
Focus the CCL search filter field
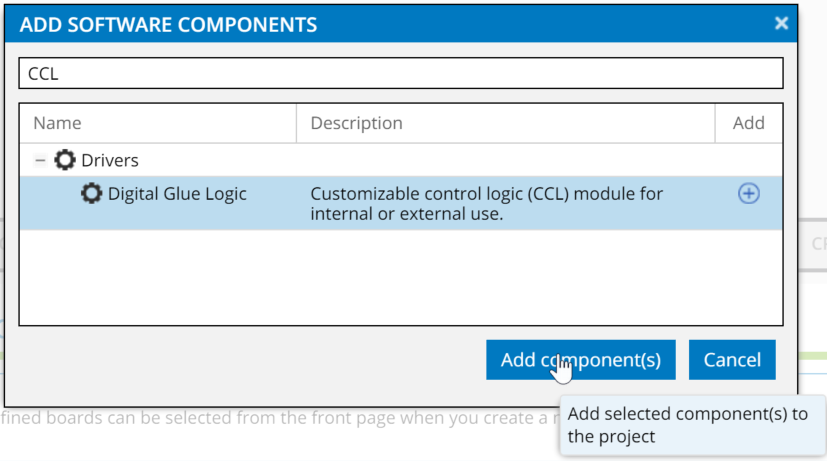coord(401,73)
